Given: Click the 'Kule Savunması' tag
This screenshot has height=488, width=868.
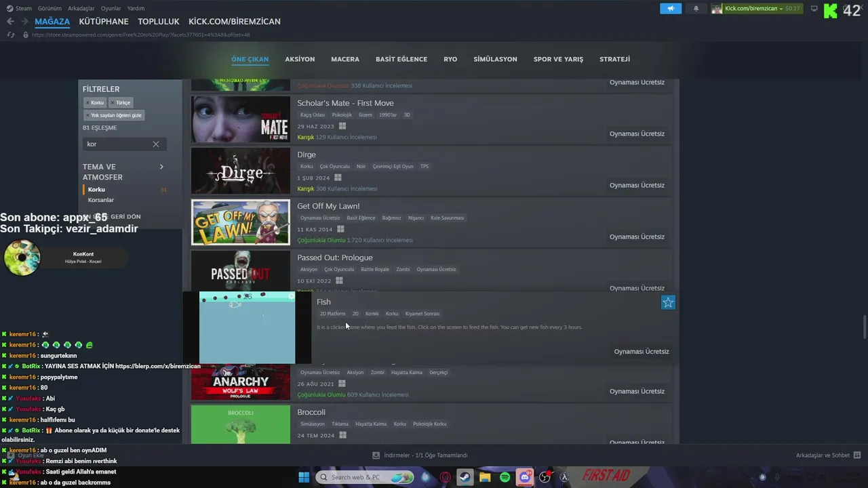Looking at the screenshot, I should tap(448, 218).
